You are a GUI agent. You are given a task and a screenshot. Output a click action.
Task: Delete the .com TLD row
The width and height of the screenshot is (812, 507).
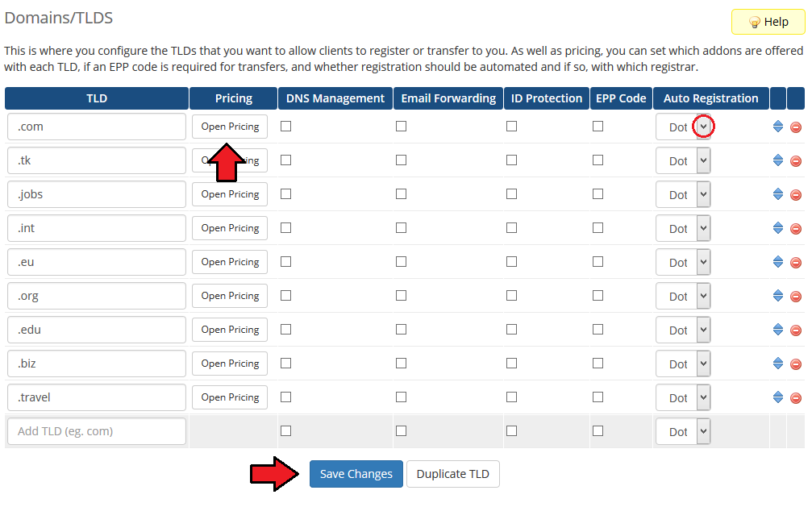[796, 127]
